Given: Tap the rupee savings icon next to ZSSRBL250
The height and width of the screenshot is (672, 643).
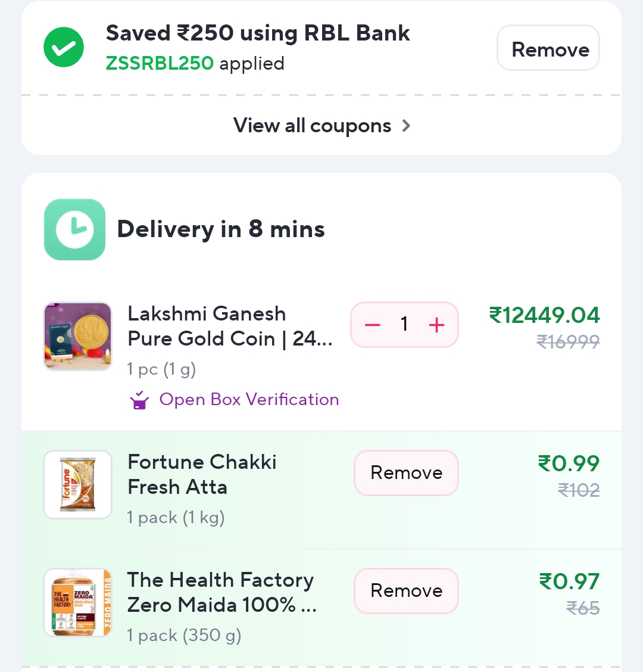Looking at the screenshot, I should point(63,47).
